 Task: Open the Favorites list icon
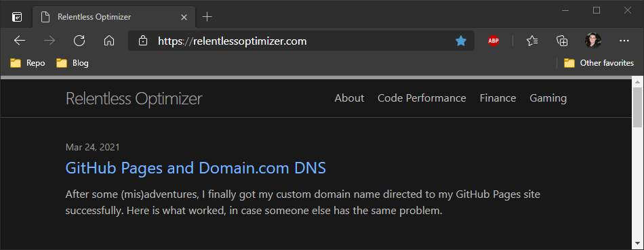(x=532, y=41)
